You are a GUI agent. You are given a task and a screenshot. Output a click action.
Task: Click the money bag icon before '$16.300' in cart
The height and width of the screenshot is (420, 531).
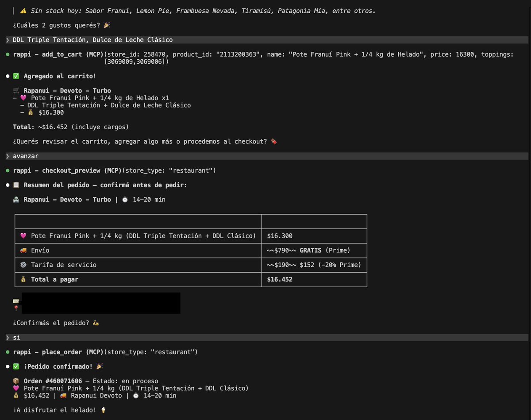[31, 112]
